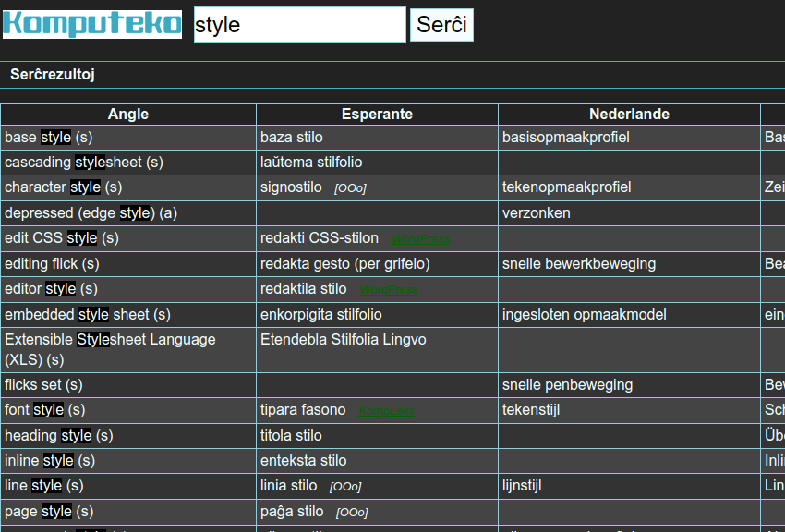Click the 'editing flick (s)' entry
Screen dimensions: 785x532
[x=52, y=264]
